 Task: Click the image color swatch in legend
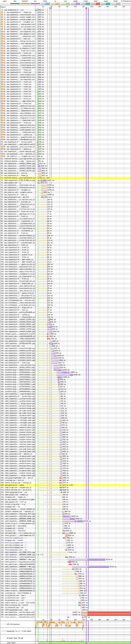(x=75, y=4)
